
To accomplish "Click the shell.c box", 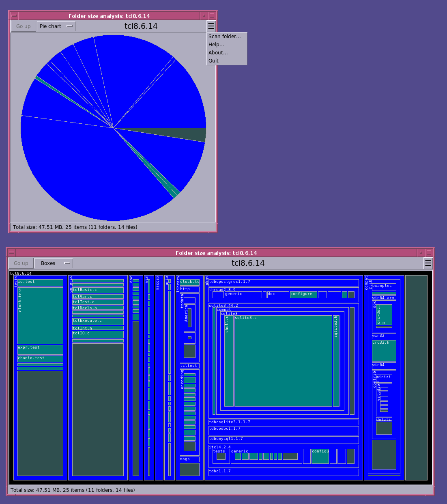I will (x=229, y=361).
